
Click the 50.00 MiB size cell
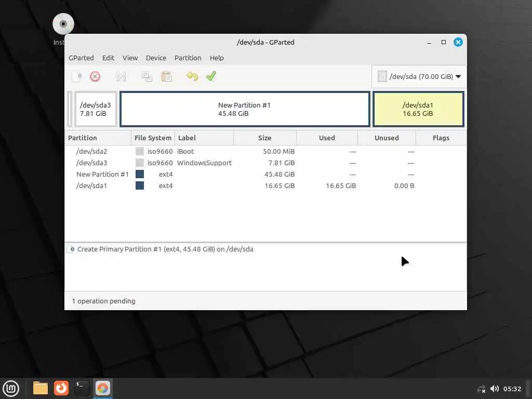(279, 151)
